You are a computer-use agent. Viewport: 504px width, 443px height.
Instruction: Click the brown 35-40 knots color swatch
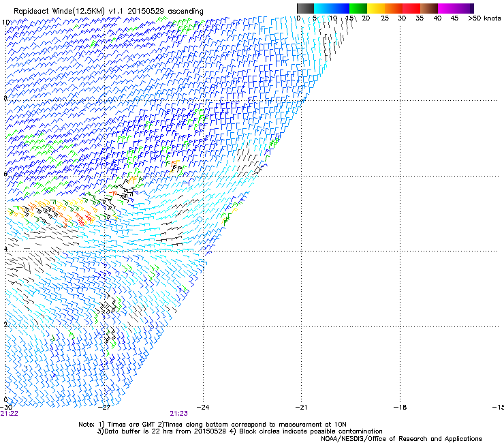(x=429, y=8)
